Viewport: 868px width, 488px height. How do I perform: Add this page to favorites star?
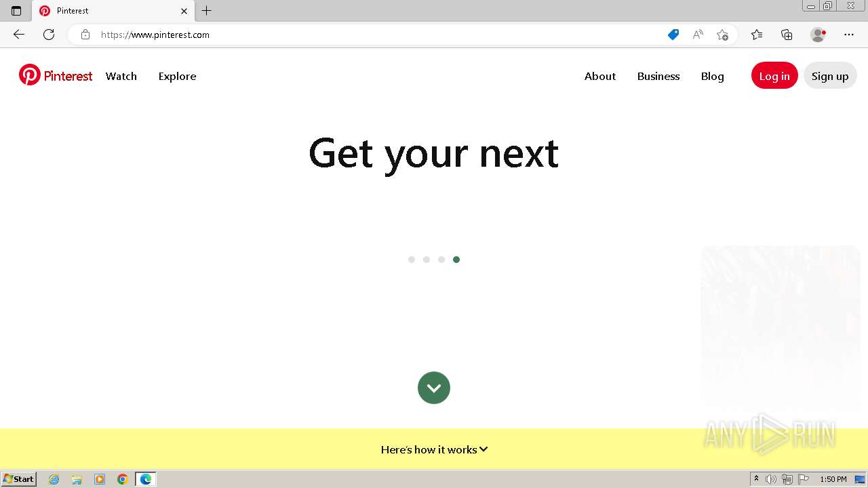[722, 35]
